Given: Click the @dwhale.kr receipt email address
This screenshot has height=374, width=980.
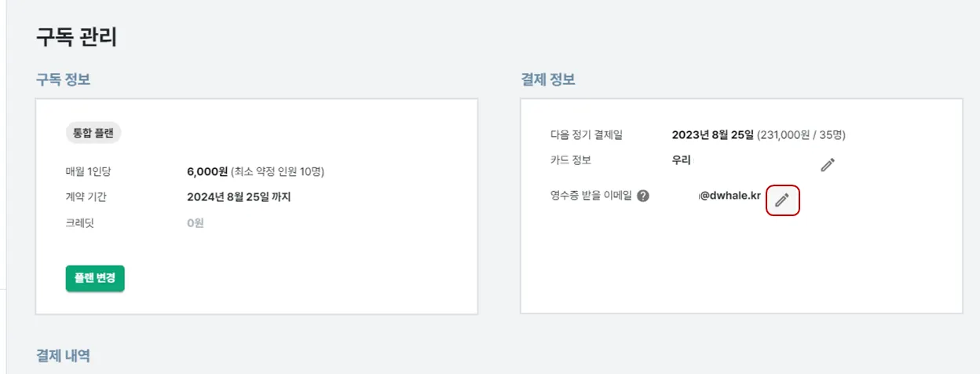Looking at the screenshot, I should point(730,196).
